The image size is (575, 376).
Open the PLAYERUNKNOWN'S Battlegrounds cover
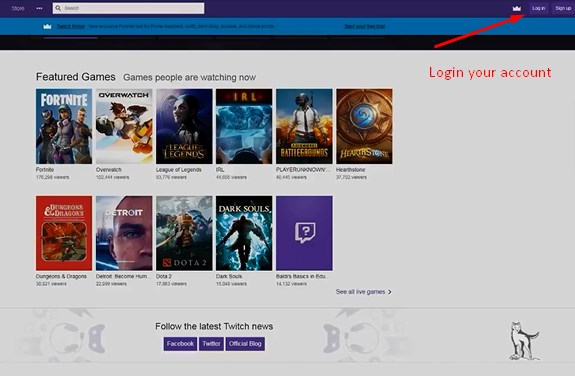[304, 126]
